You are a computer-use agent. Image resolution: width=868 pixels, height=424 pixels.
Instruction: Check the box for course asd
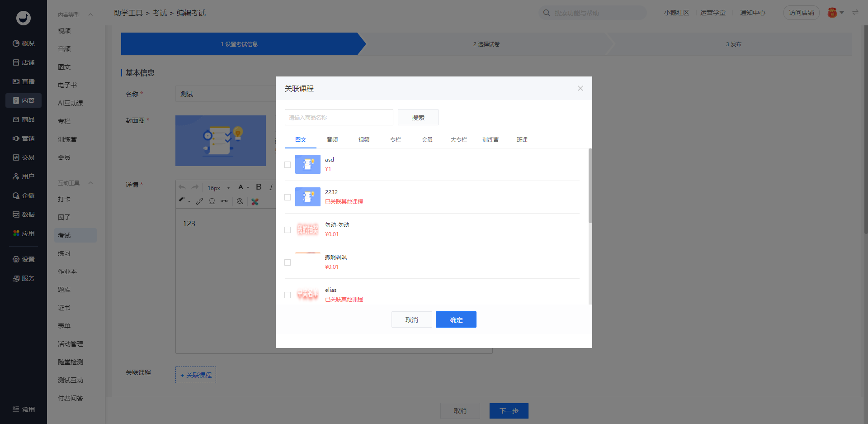click(288, 165)
